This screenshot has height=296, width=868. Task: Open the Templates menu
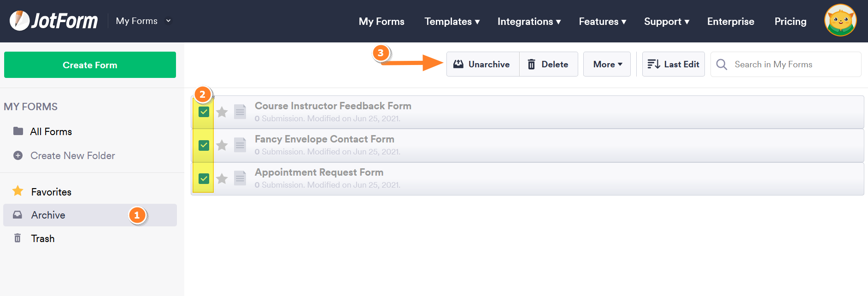point(452,21)
